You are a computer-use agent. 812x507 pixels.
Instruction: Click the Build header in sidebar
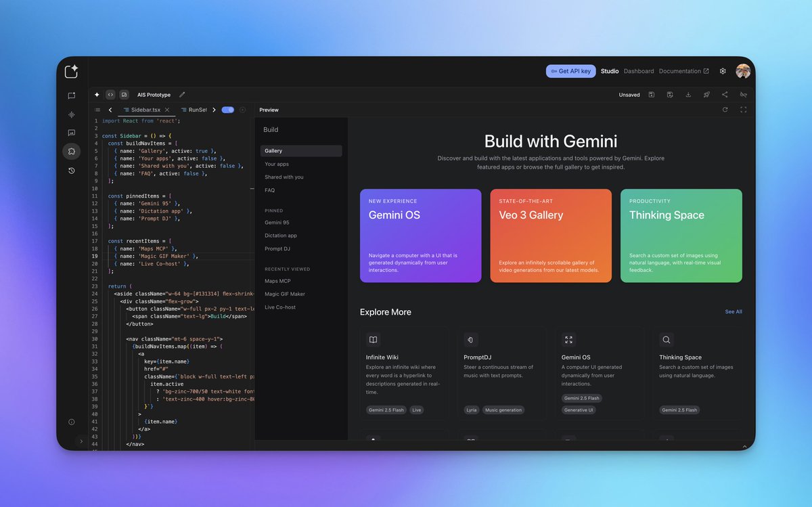pyautogui.click(x=271, y=130)
